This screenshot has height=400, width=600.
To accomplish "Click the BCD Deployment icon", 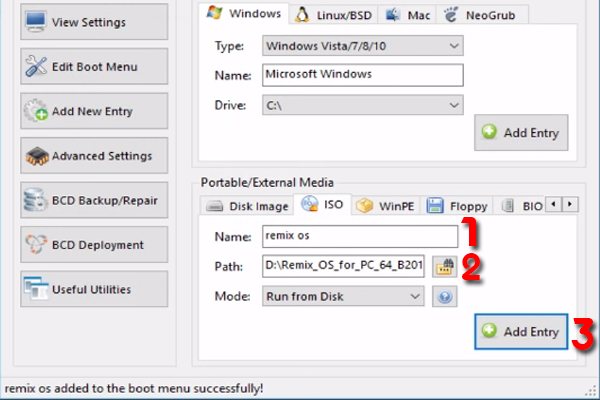I will (36, 244).
